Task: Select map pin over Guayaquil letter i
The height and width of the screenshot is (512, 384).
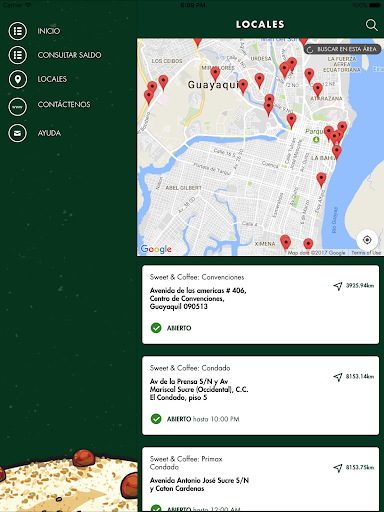Action: [243, 86]
